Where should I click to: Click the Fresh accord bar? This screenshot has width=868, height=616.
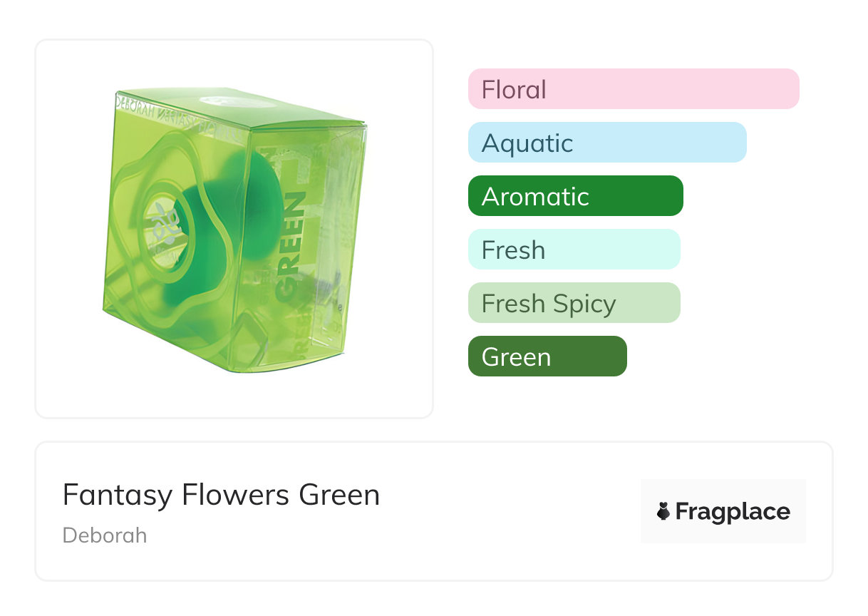(x=574, y=250)
